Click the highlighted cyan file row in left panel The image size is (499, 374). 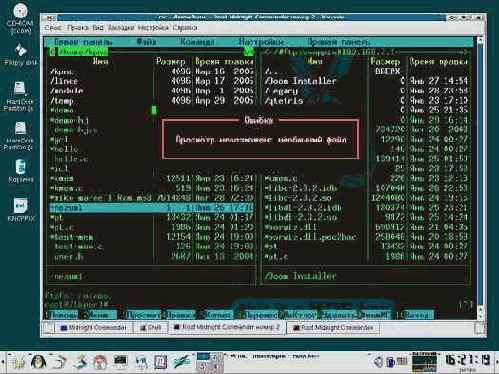click(152, 208)
